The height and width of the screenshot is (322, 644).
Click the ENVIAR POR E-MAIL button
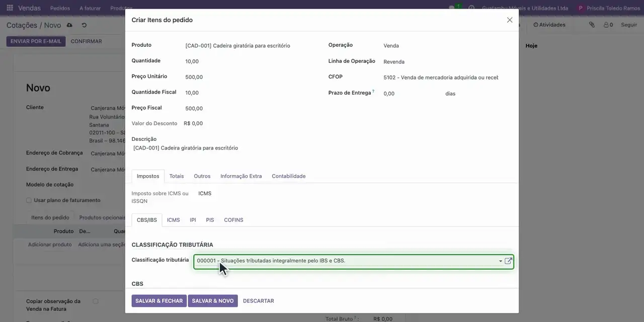pyautogui.click(x=36, y=41)
